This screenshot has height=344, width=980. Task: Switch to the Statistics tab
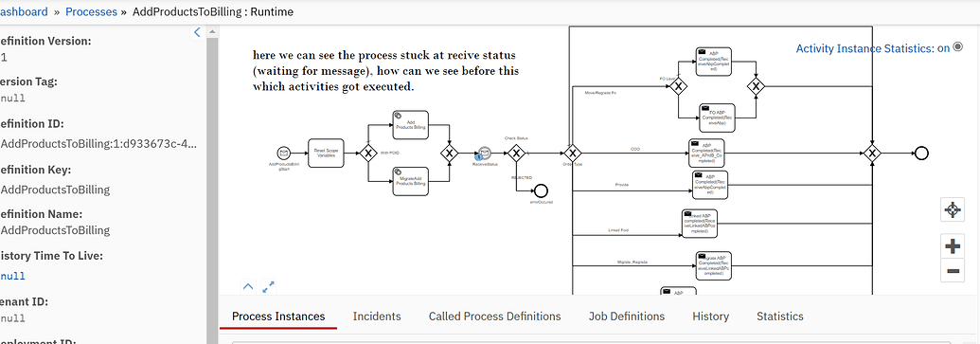coord(780,316)
